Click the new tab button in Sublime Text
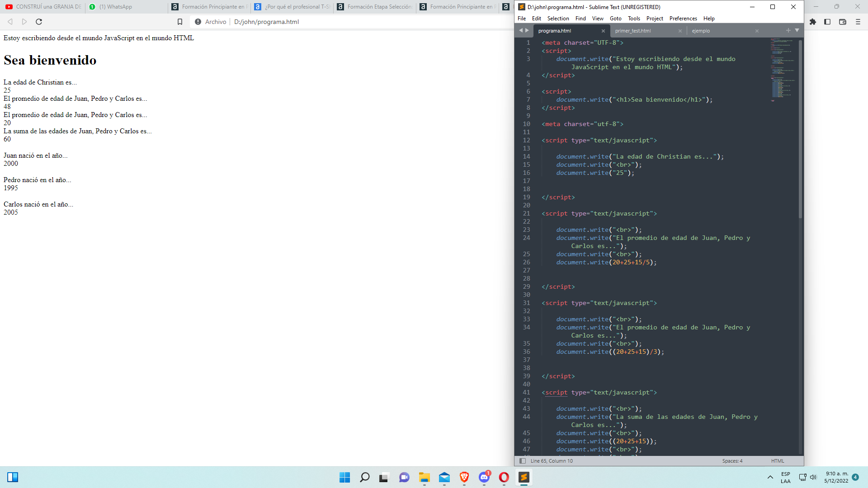This screenshot has width=868, height=488. pyautogui.click(x=788, y=30)
